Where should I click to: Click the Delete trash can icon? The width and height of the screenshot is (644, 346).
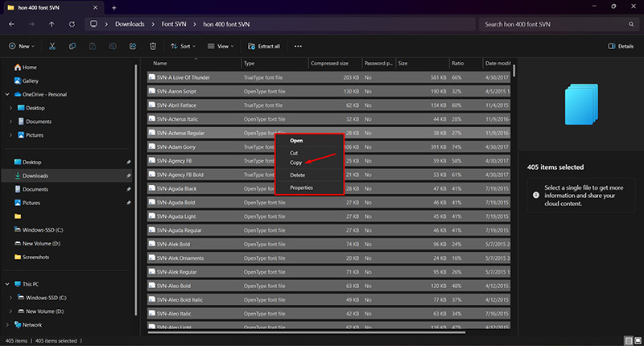pyautogui.click(x=153, y=47)
